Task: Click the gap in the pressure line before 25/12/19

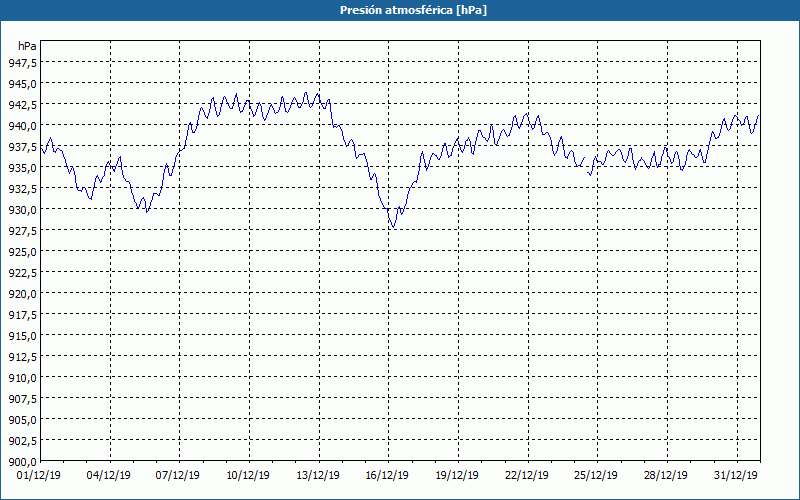Action: pos(586,166)
